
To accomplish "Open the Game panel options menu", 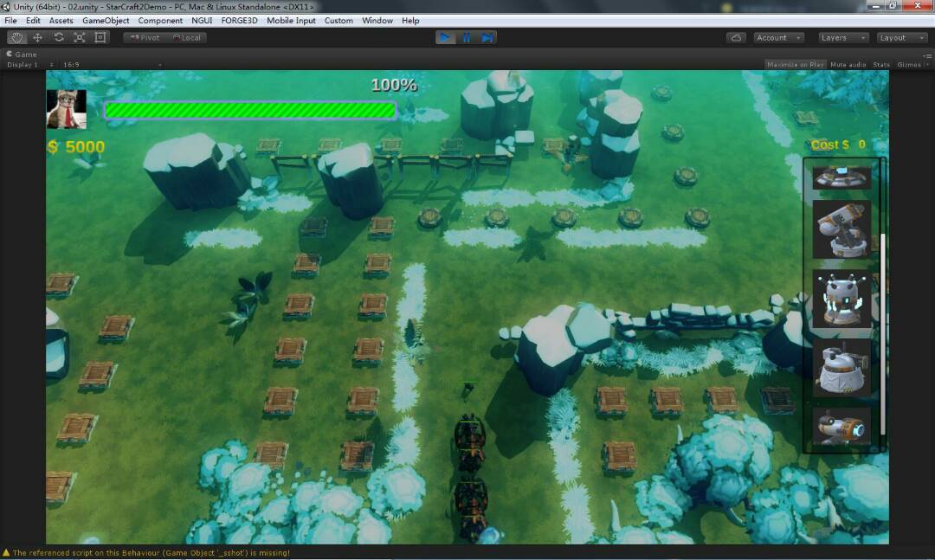I will [927, 55].
